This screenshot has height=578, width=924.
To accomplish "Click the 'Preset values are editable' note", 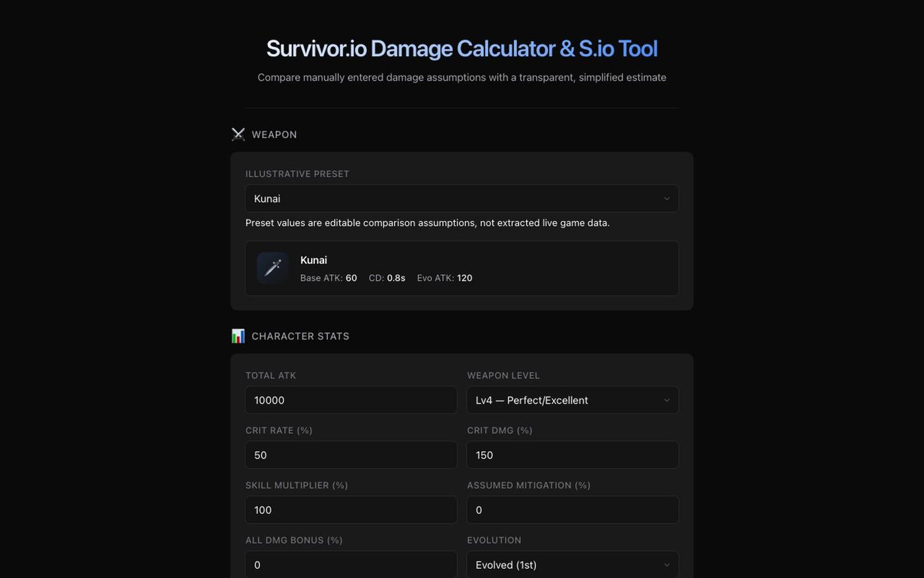I will pyautogui.click(x=428, y=223).
